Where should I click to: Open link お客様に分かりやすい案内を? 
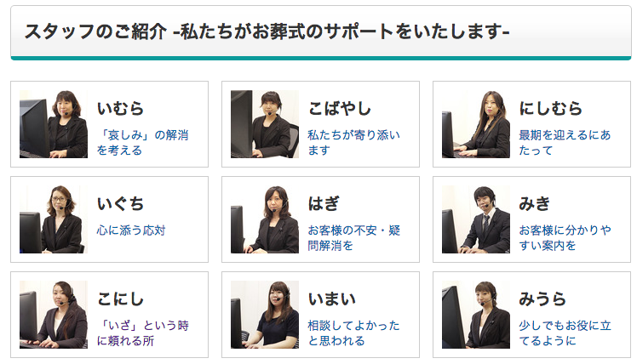pos(565,238)
